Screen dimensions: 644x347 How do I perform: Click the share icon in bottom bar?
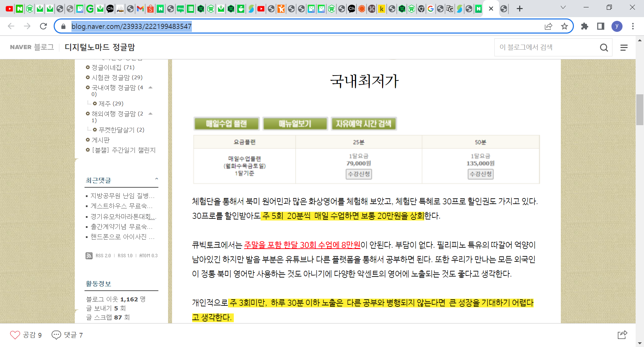(x=622, y=335)
